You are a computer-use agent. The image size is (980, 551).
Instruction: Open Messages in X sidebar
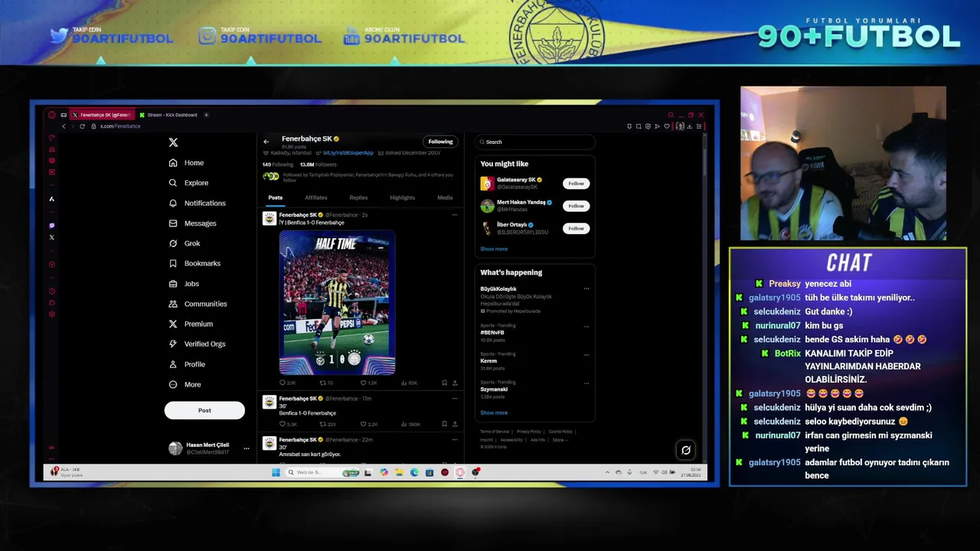coord(192,223)
